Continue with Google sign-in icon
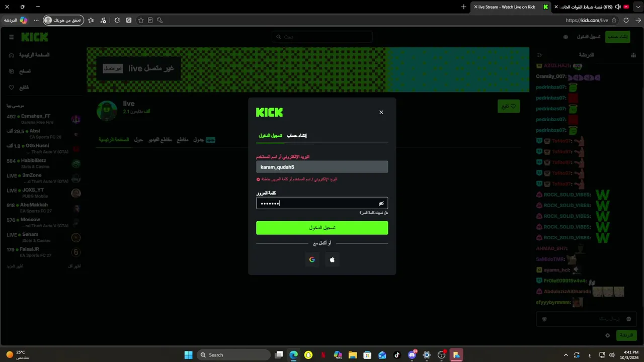This screenshot has width=644, height=362. 312,259
